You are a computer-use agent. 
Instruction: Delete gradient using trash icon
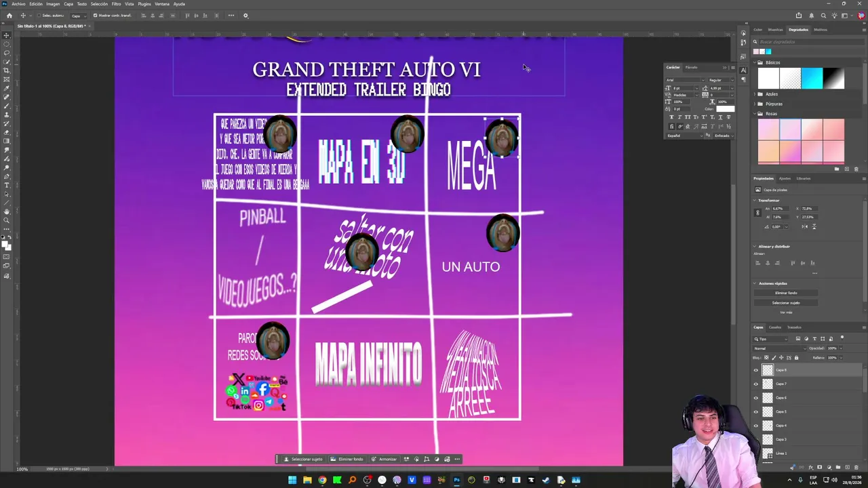click(x=856, y=169)
